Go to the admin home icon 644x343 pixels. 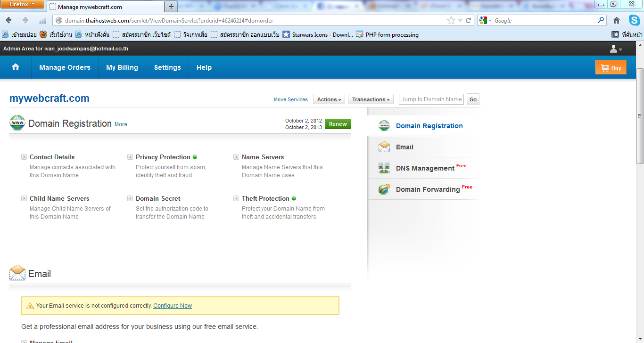pos(16,67)
